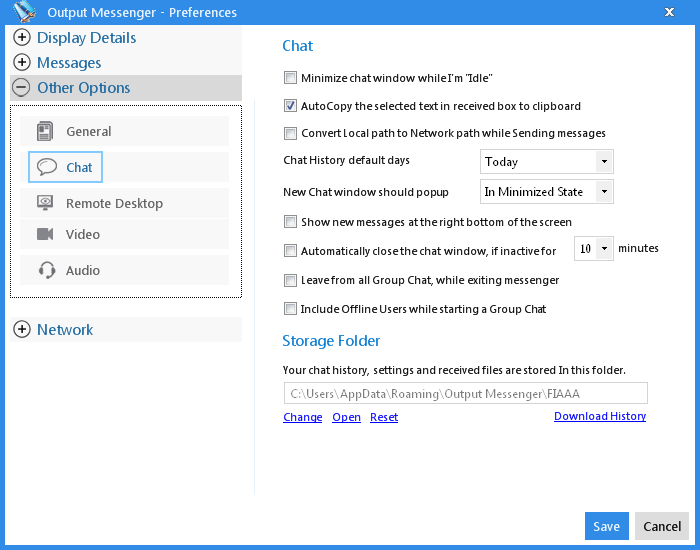
Task: Click the Video camera icon
Action: pyautogui.click(x=45, y=234)
